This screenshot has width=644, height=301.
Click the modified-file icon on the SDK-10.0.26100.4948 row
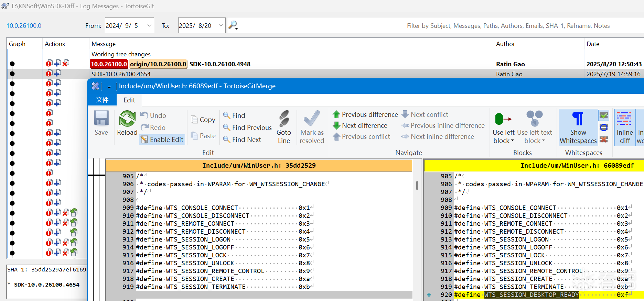pyautogui.click(x=49, y=63)
